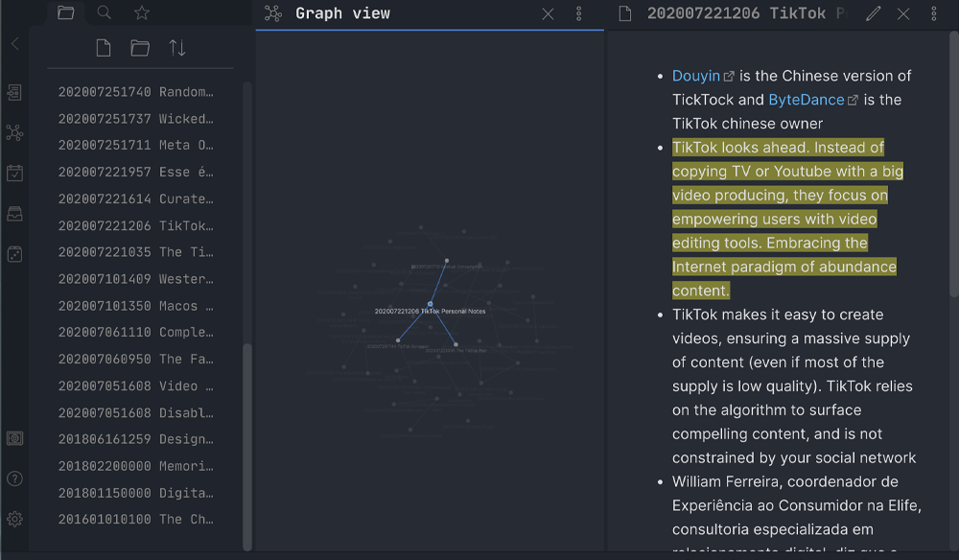Open a random note dice icon
Viewport: 959px width, 560px height.
[14, 254]
